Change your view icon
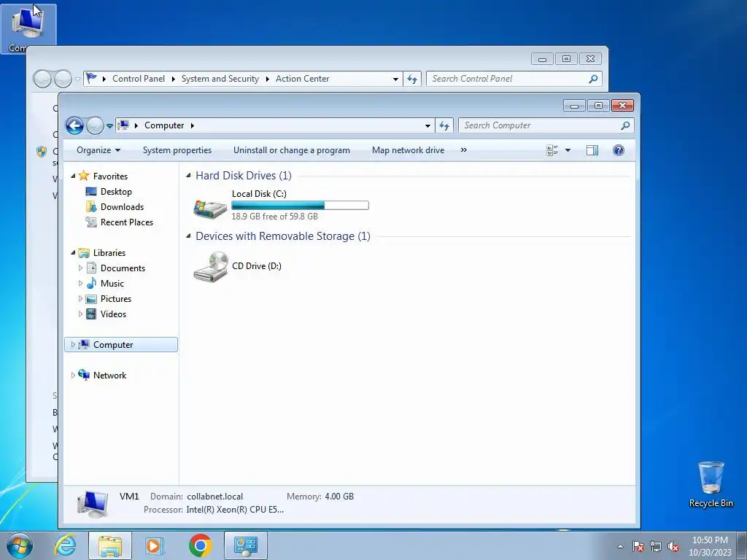 click(x=552, y=150)
